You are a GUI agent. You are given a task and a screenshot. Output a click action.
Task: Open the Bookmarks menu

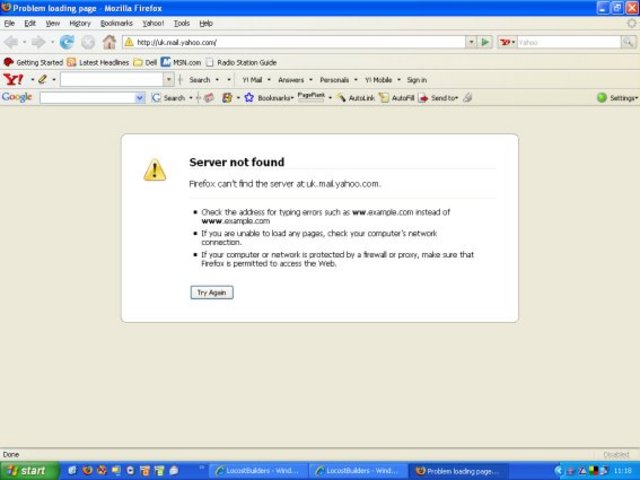116,22
